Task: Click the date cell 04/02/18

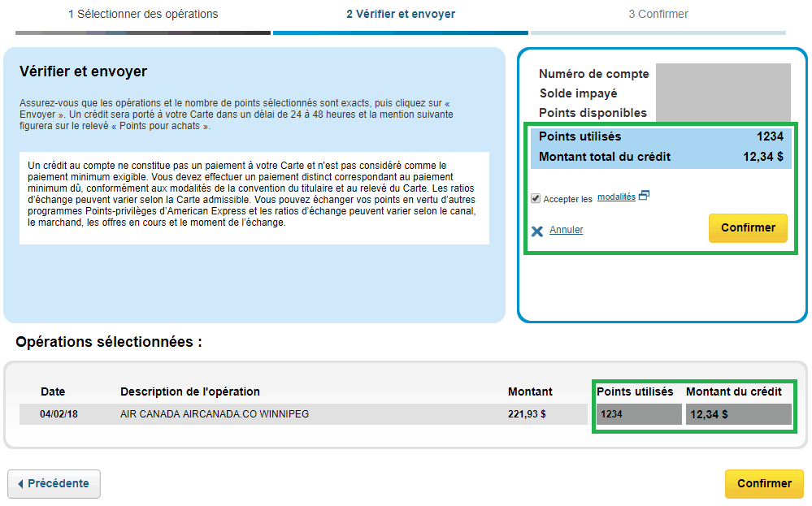Action: [x=53, y=413]
